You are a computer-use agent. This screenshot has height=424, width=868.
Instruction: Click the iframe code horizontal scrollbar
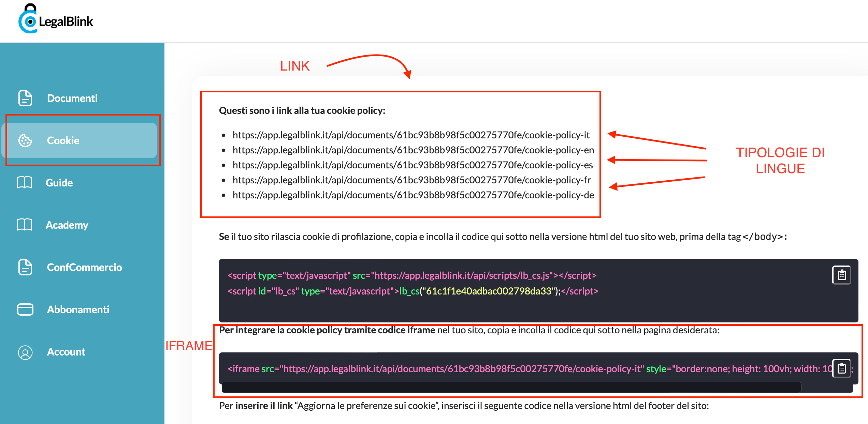(511, 388)
